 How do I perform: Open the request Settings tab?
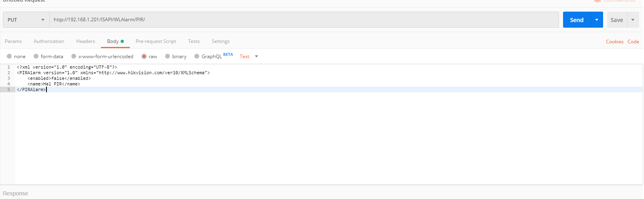pyautogui.click(x=220, y=41)
